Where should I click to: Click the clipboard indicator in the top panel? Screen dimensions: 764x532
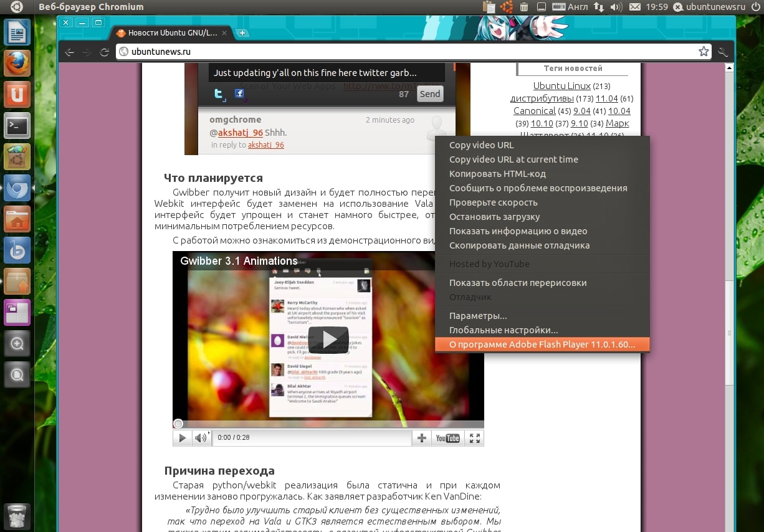(x=489, y=7)
